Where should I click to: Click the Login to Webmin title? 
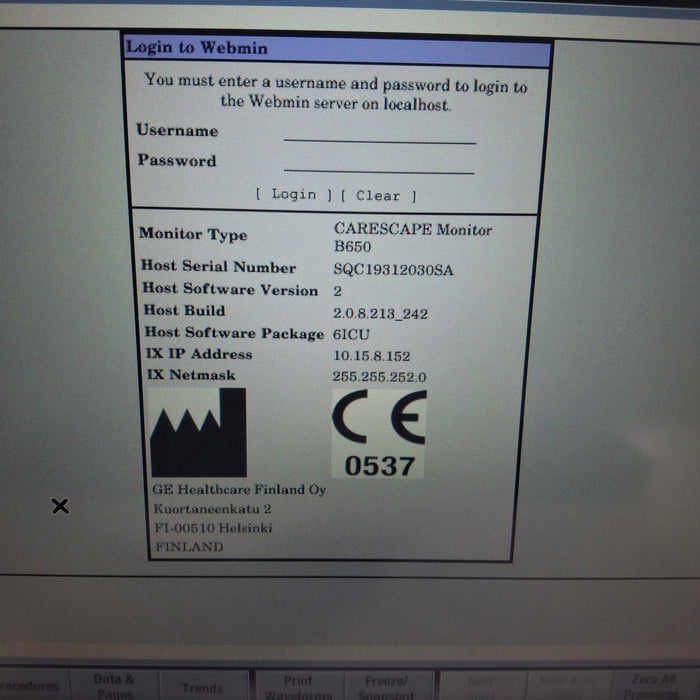tap(197, 47)
